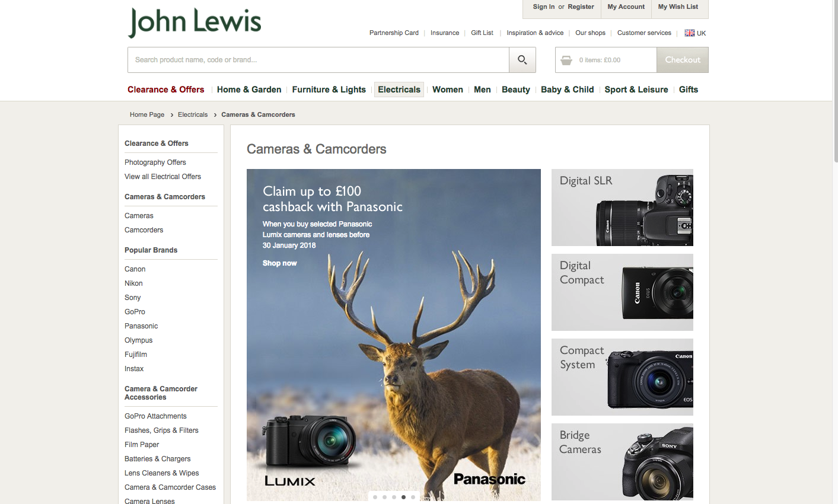Open Camera & Camcorder Cases link
This screenshot has height=504, width=838.
point(170,487)
